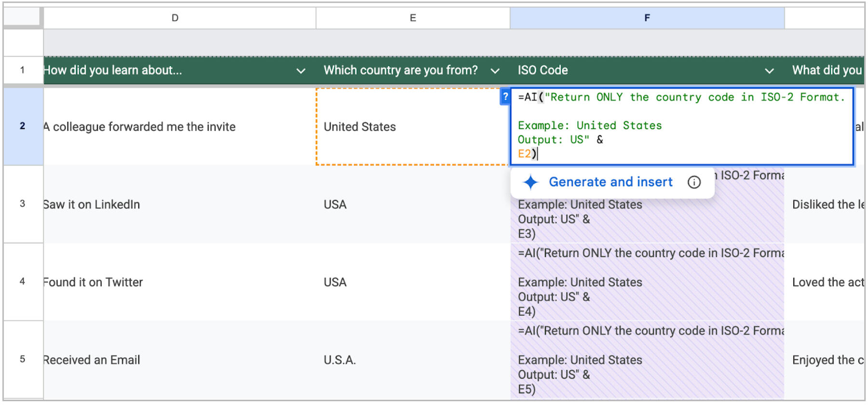The image size is (868, 405).
Task: Open the 'How did you learn about' filter dropdown
Action: click(x=300, y=71)
